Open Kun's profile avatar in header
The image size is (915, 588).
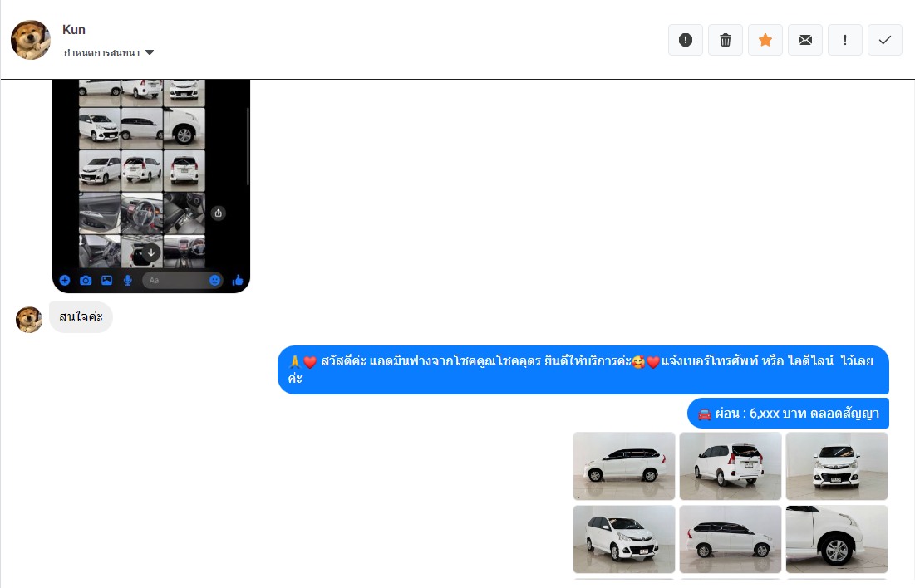31,40
